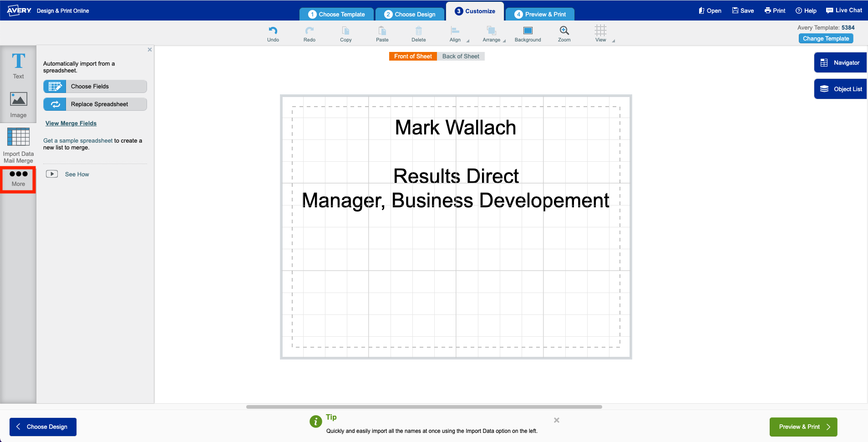Open the View Merge Fields link
This screenshot has width=868, height=442.
[x=71, y=123]
